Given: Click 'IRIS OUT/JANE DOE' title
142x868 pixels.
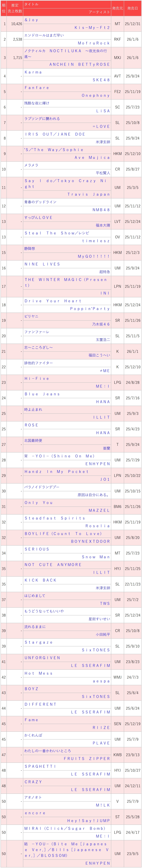Looking at the screenshot, I should 55,134.
